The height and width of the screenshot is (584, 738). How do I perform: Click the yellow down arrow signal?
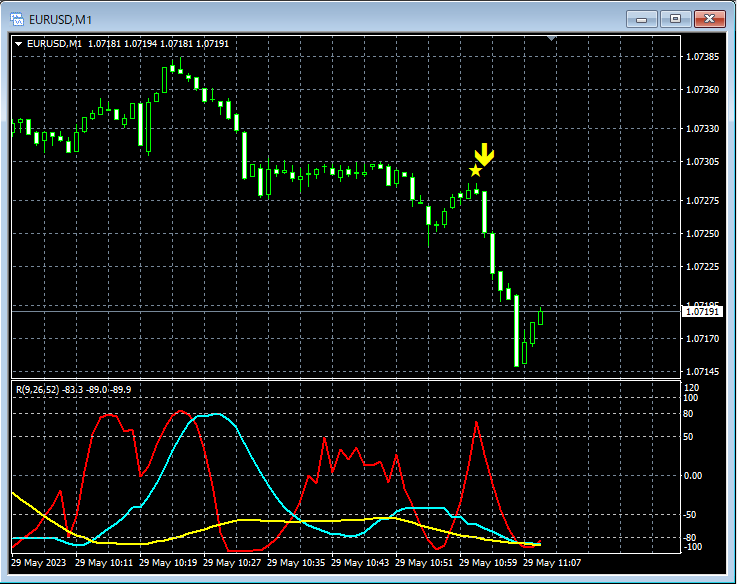(484, 154)
